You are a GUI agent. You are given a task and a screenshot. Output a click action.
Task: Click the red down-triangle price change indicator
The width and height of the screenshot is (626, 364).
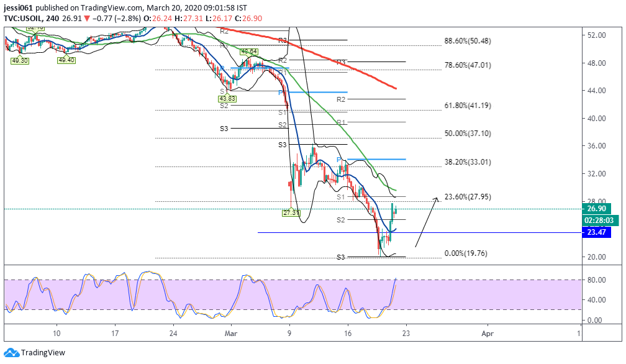(87, 19)
